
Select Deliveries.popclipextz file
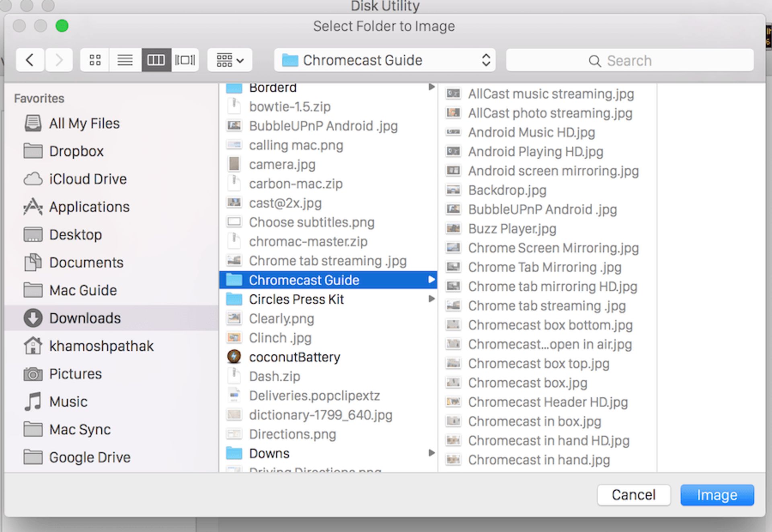click(x=328, y=396)
